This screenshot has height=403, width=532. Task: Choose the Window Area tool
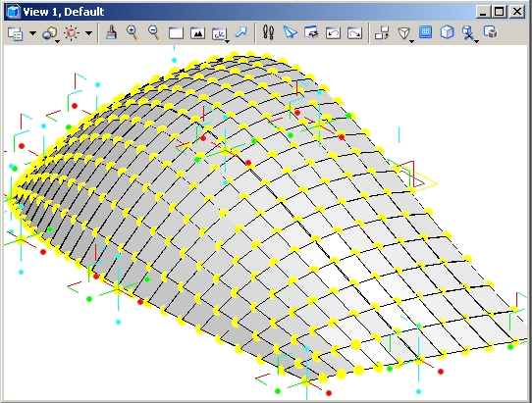pos(176,33)
